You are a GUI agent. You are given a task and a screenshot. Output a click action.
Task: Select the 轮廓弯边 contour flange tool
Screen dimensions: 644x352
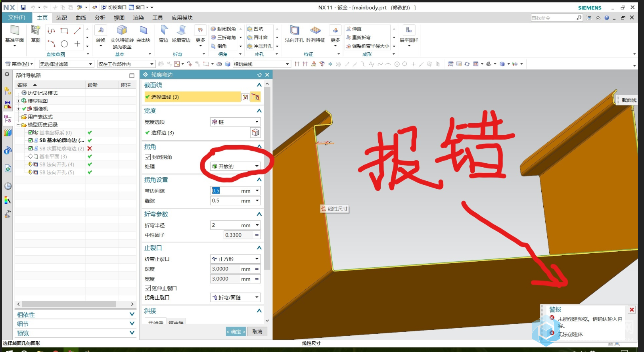tap(181, 34)
